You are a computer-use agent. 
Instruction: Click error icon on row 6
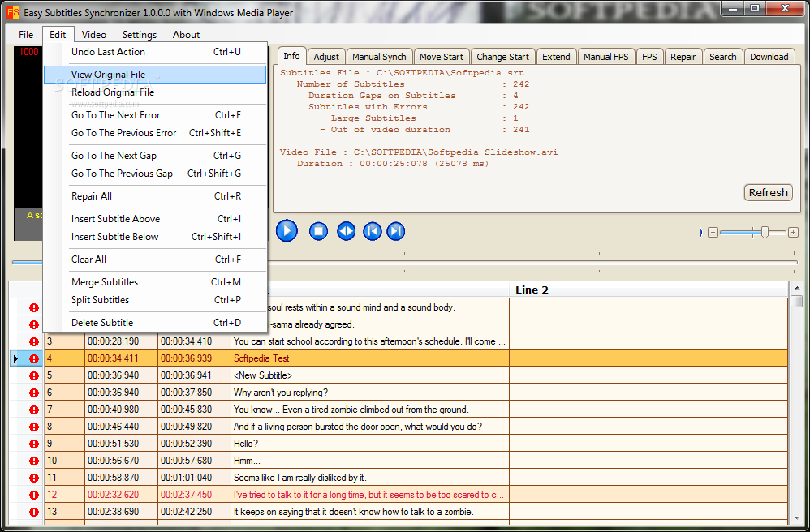[x=34, y=393]
